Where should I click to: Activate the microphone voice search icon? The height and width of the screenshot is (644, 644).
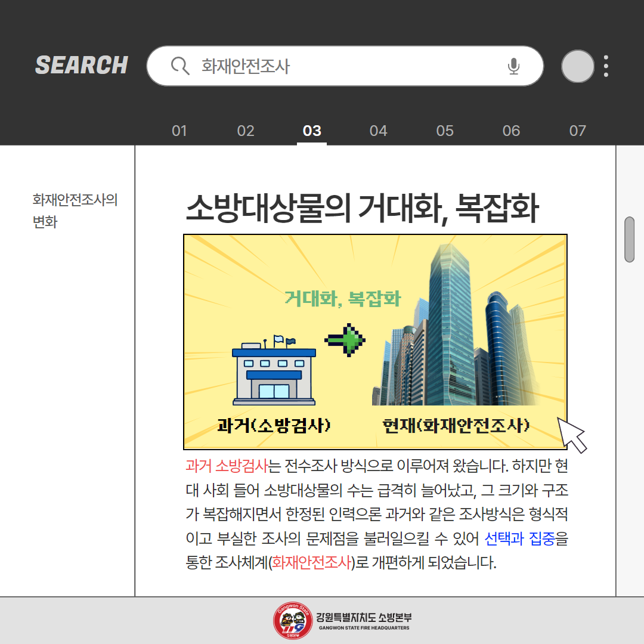click(513, 66)
